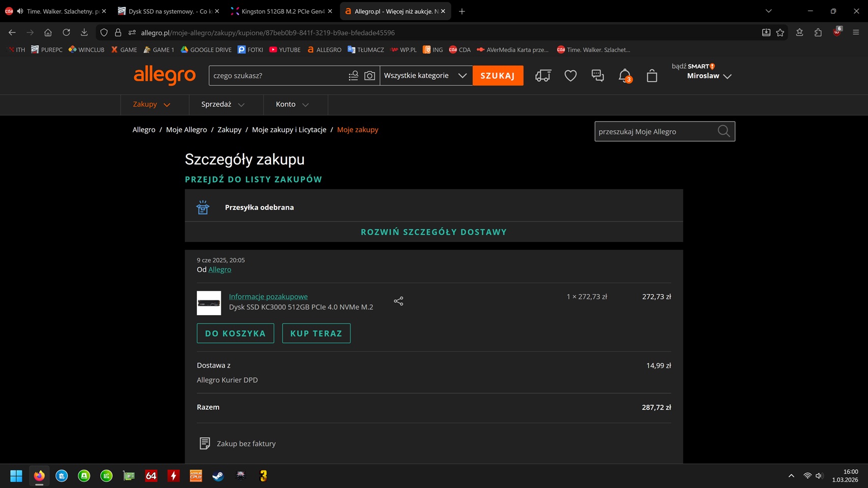The width and height of the screenshot is (868, 488).
Task: Click the search filter icon in search box
Action: pyautogui.click(x=353, y=76)
